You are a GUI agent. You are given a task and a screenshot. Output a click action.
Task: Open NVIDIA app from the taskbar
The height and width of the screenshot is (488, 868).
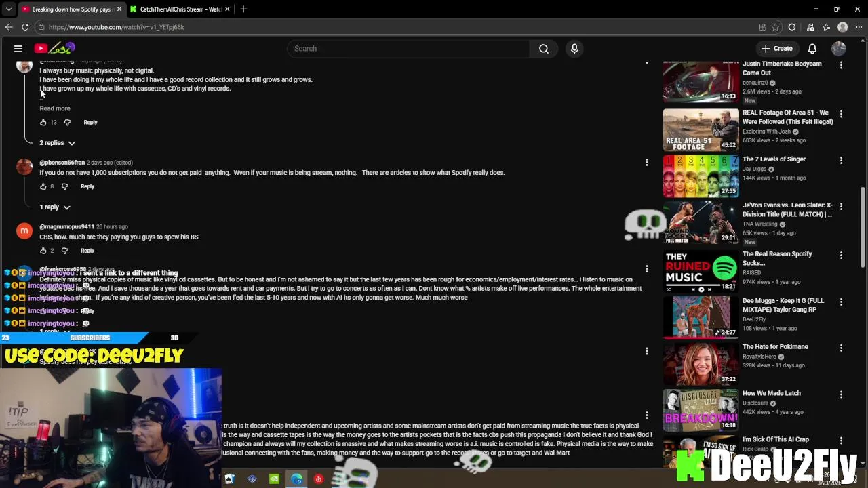pos(274,479)
